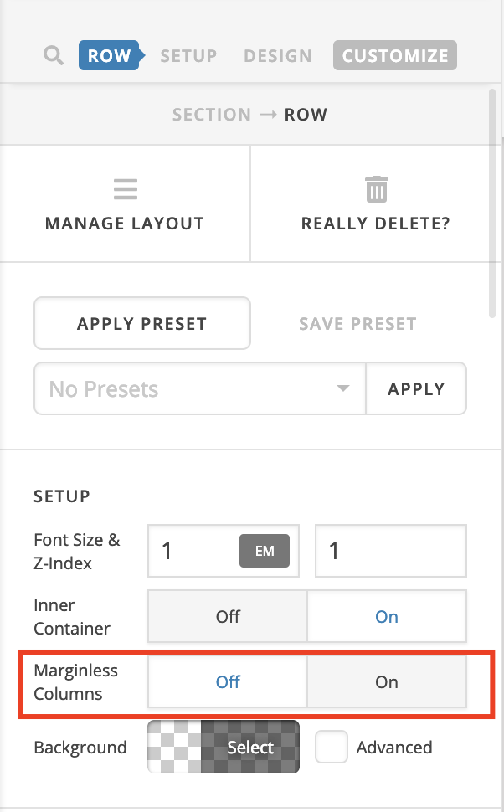Click the EM unit badge

click(x=265, y=551)
